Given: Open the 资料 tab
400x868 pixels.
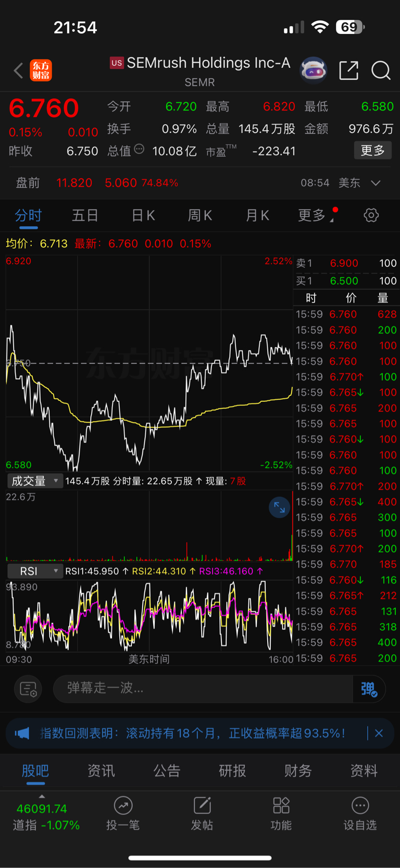Looking at the screenshot, I should tap(364, 771).
